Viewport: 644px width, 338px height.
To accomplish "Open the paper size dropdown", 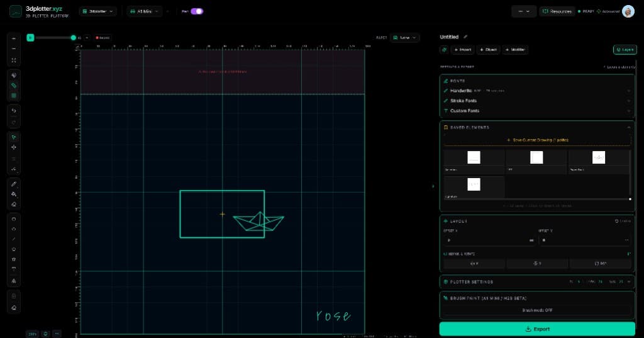I will [x=404, y=37].
